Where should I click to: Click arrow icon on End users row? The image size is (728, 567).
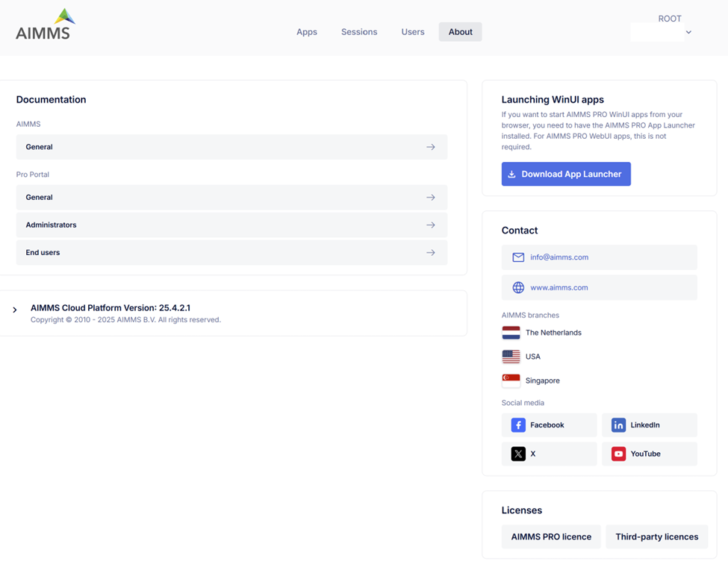(x=431, y=252)
